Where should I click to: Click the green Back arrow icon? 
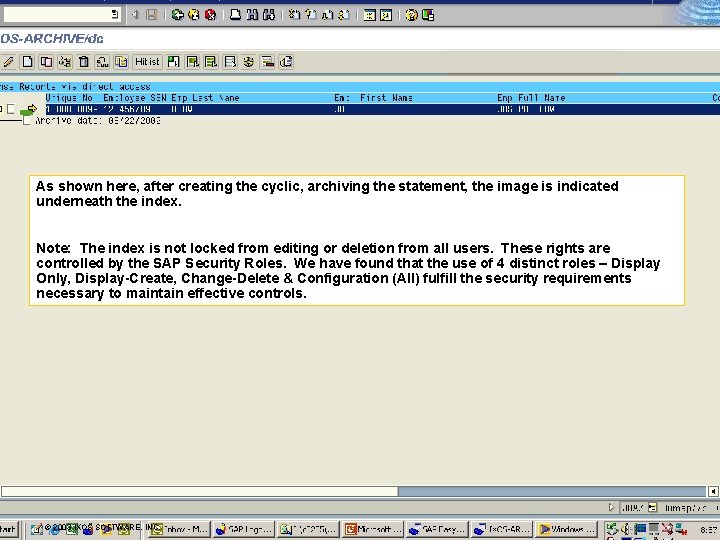click(178, 15)
